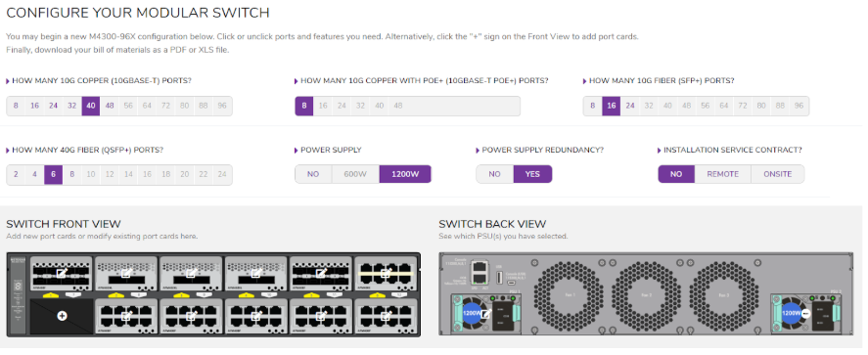Screen dimensions: 868x355
Task: Set 10G copper ports to 48
Action: 110,107
